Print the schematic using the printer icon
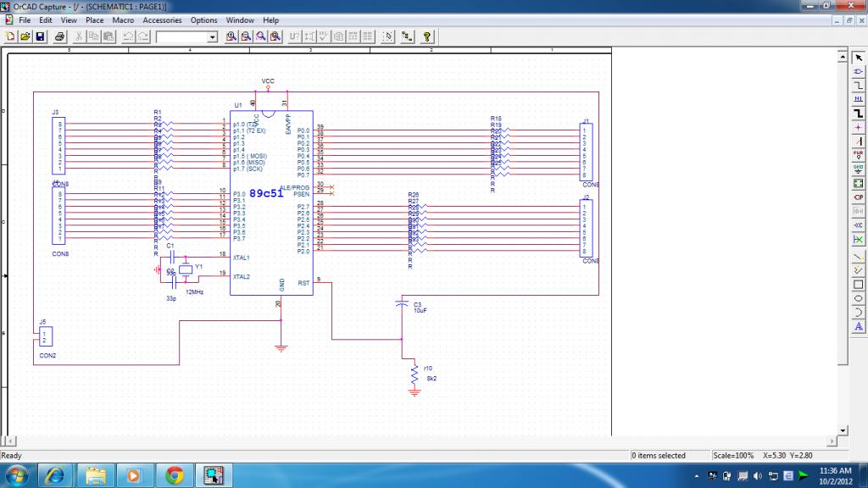Image resolution: width=868 pixels, height=488 pixels. pyautogui.click(x=60, y=36)
